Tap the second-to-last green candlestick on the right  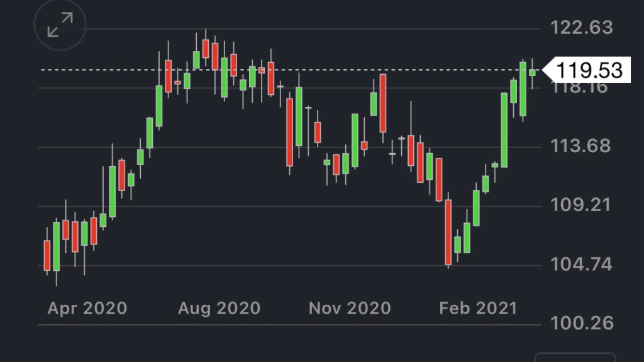(x=523, y=89)
